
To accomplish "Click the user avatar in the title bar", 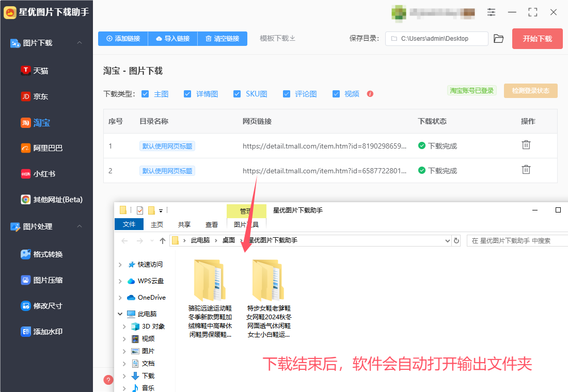I will [399, 13].
